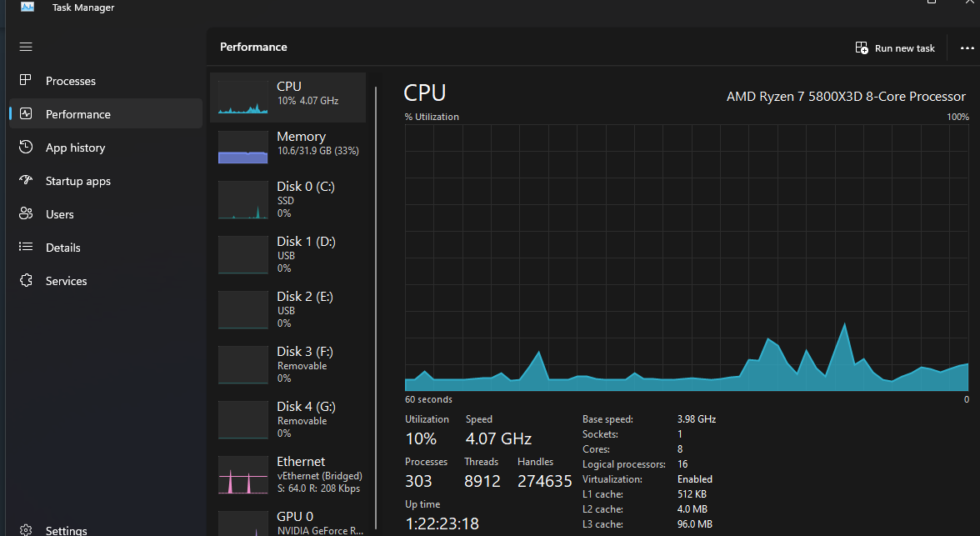The width and height of the screenshot is (980, 536).
Task: Click the Task Manager app icon in title bar
Action: (x=27, y=7)
